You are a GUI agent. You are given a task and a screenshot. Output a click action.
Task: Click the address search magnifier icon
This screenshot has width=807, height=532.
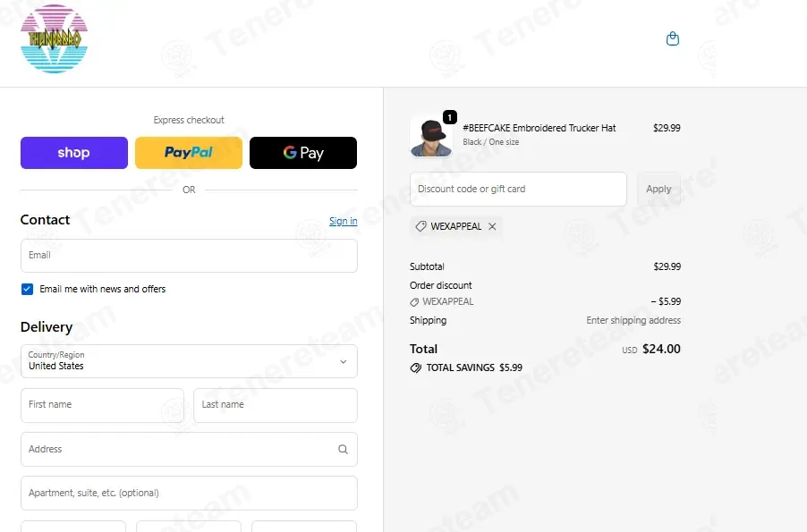pos(343,449)
